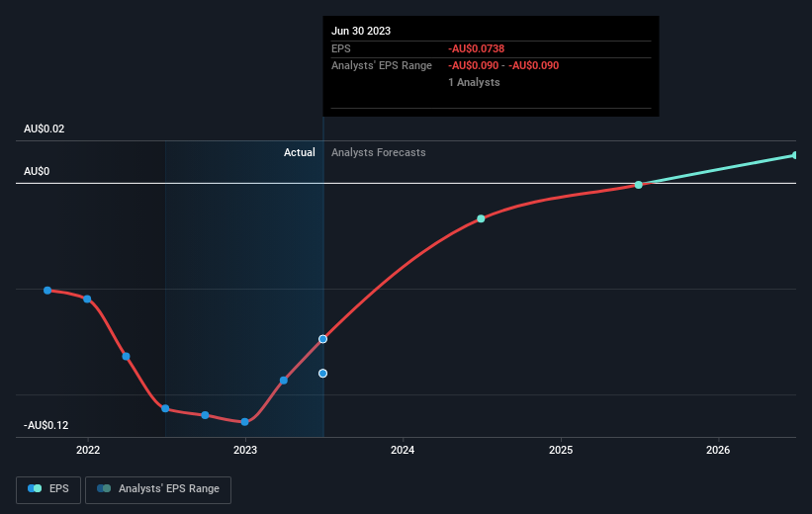
Task: Select the EPS point in late 2022
Action: click(x=205, y=415)
